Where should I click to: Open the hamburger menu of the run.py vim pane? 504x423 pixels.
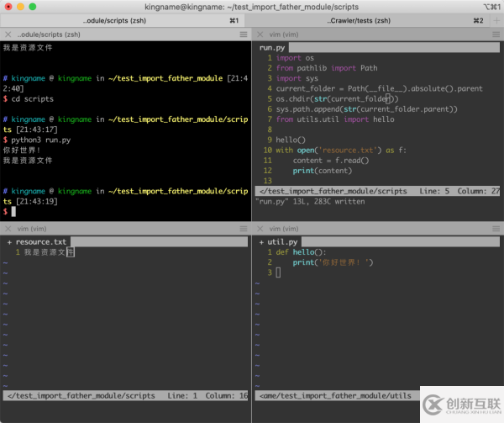(x=496, y=34)
